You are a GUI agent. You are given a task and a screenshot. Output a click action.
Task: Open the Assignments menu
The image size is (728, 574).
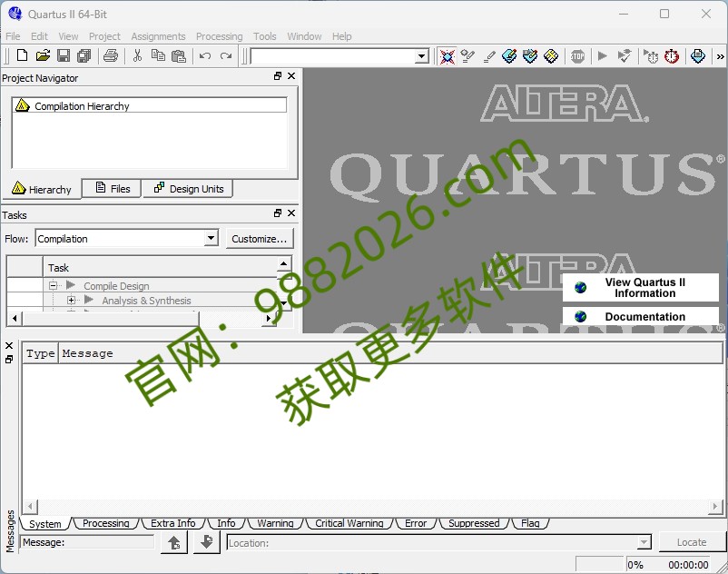pos(158,36)
